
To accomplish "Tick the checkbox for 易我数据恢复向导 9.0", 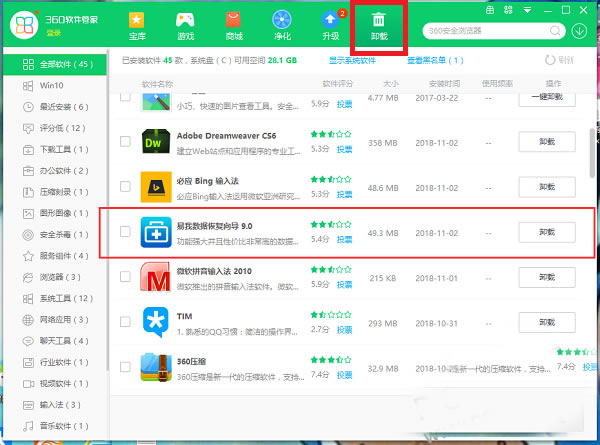I will (125, 232).
